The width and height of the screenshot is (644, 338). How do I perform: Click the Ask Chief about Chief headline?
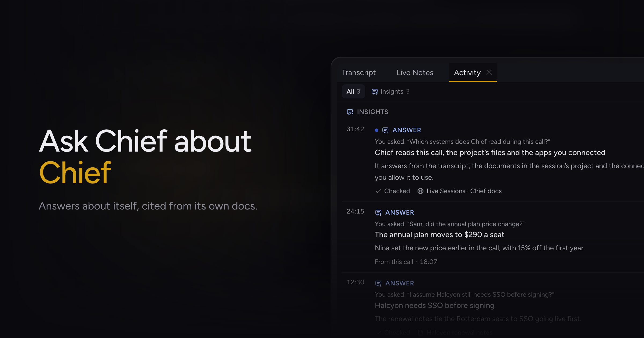tap(145, 157)
